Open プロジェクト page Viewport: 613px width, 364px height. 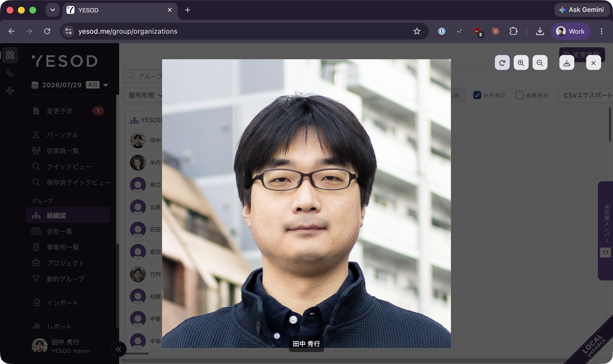coord(68,263)
